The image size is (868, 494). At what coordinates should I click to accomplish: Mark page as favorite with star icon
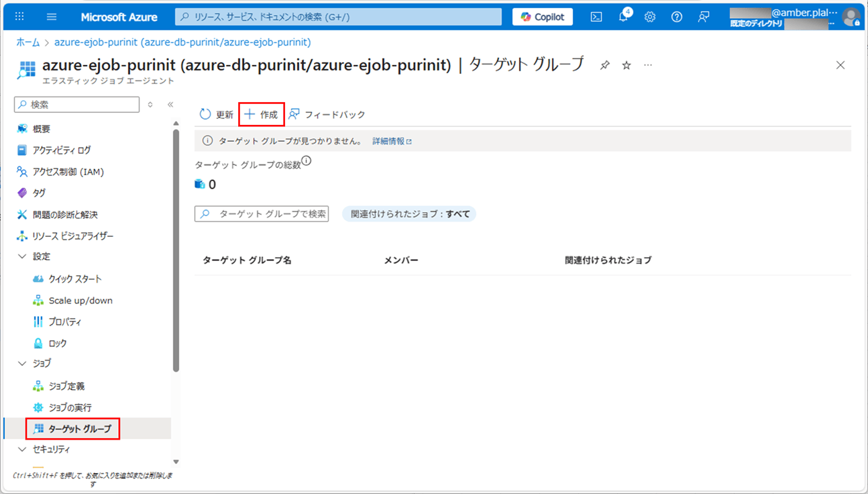[626, 65]
